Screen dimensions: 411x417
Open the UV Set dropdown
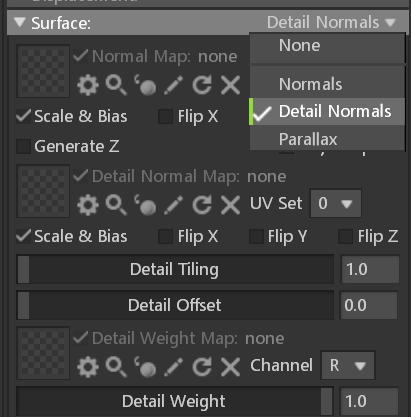click(x=336, y=203)
